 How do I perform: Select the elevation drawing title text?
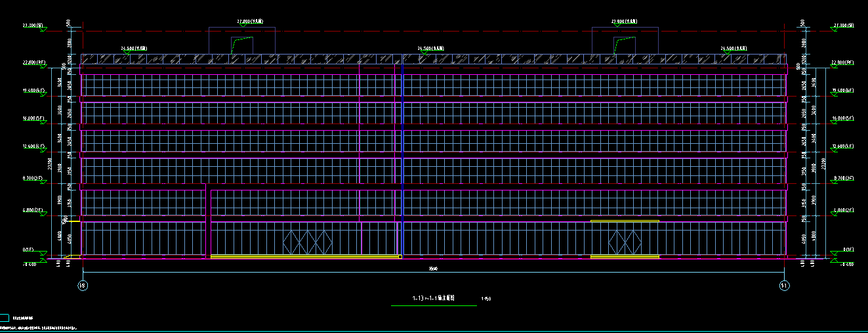[434, 299]
